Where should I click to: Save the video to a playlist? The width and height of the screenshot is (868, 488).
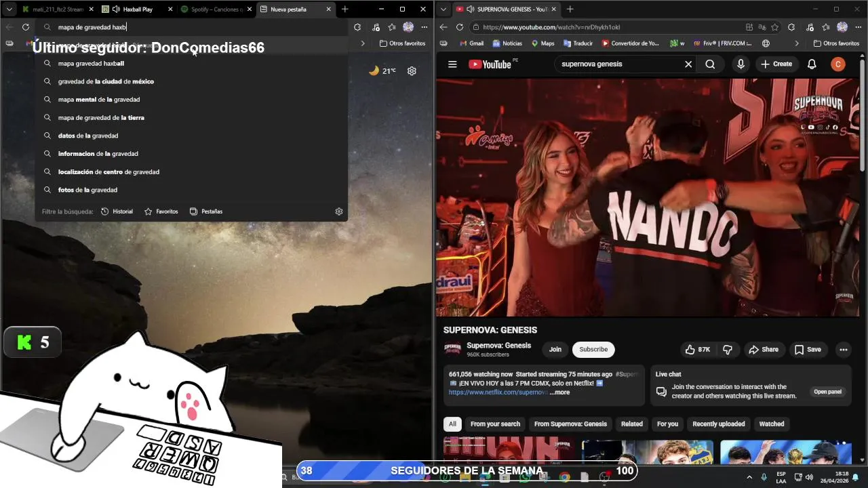pos(808,350)
